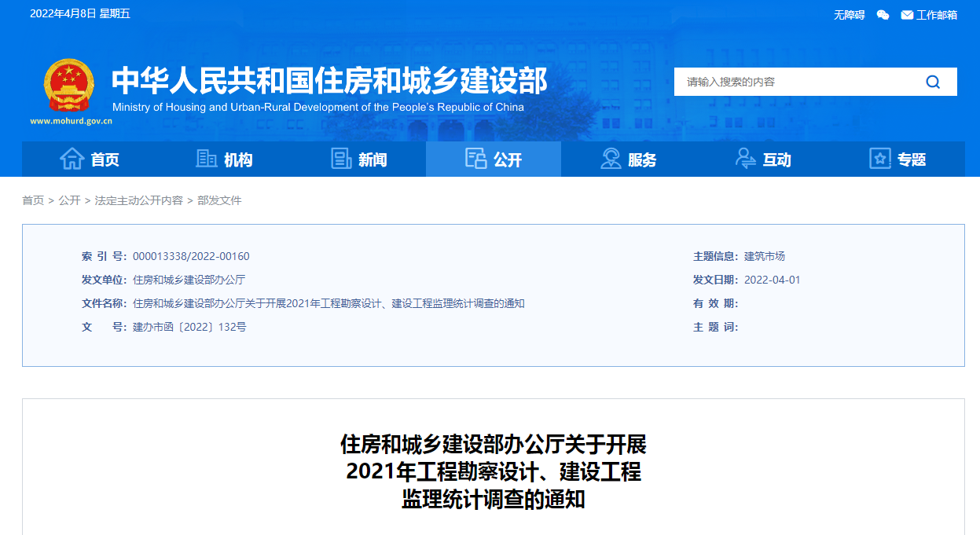Click the 建筑市场 topic label
This screenshot has width=980, height=535.
pyautogui.click(x=765, y=255)
